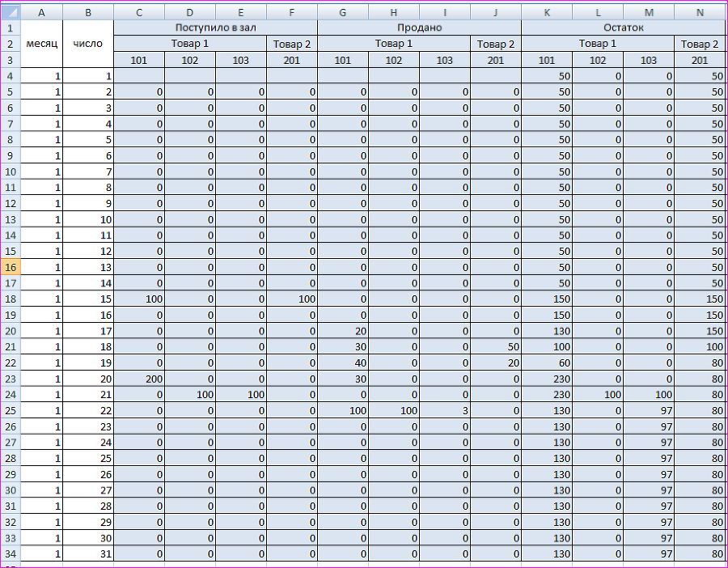
Task: Select column header N
Action: (x=700, y=12)
